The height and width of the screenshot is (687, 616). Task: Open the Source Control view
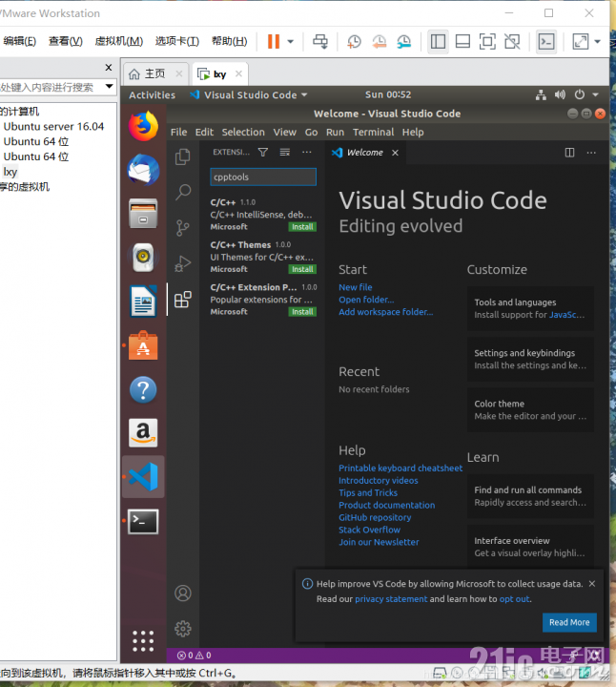pos(182,228)
